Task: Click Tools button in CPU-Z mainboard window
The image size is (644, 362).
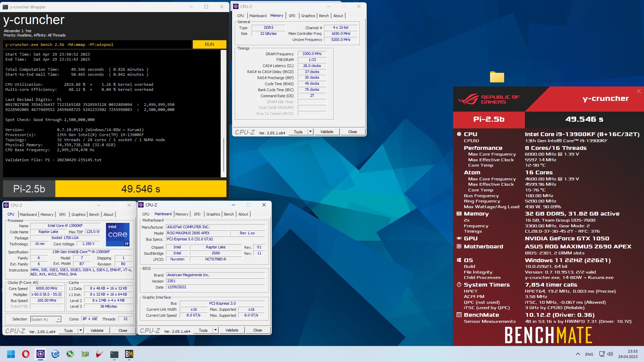Action: pos(203,330)
